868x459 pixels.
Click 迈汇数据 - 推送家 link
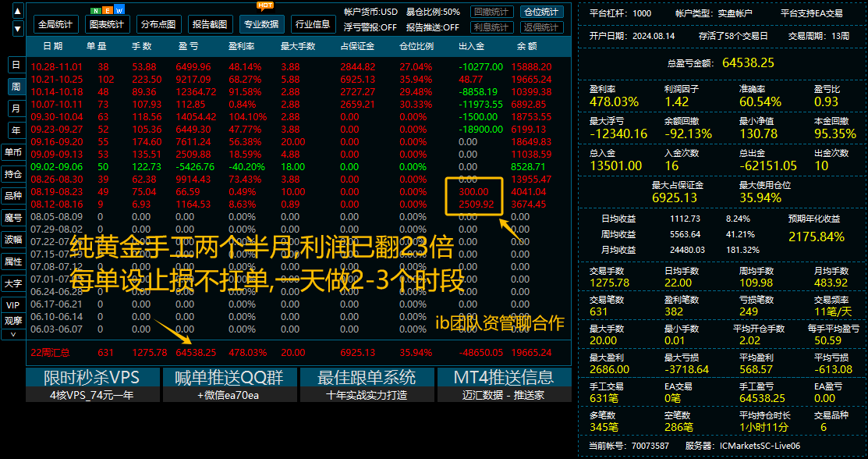(x=504, y=395)
